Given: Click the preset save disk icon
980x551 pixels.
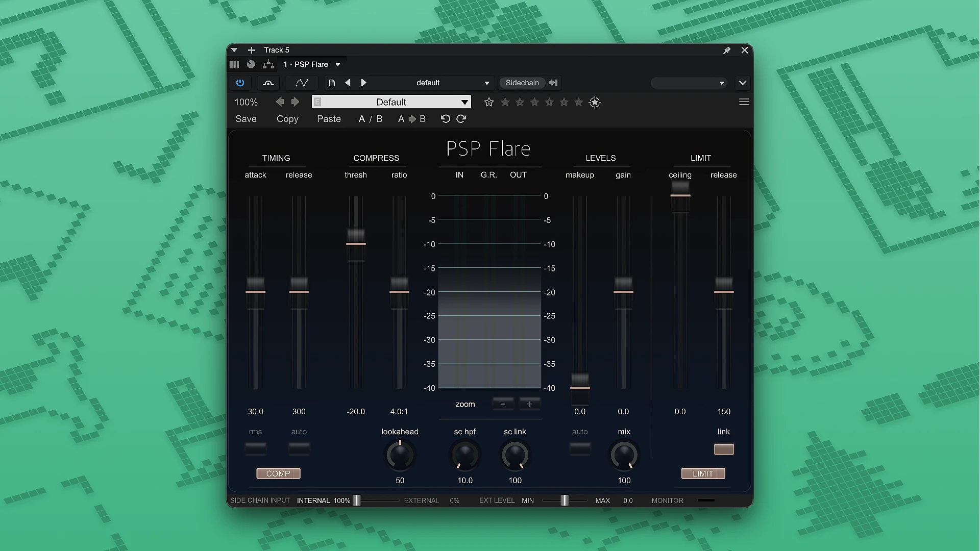Looking at the screenshot, I should (332, 83).
